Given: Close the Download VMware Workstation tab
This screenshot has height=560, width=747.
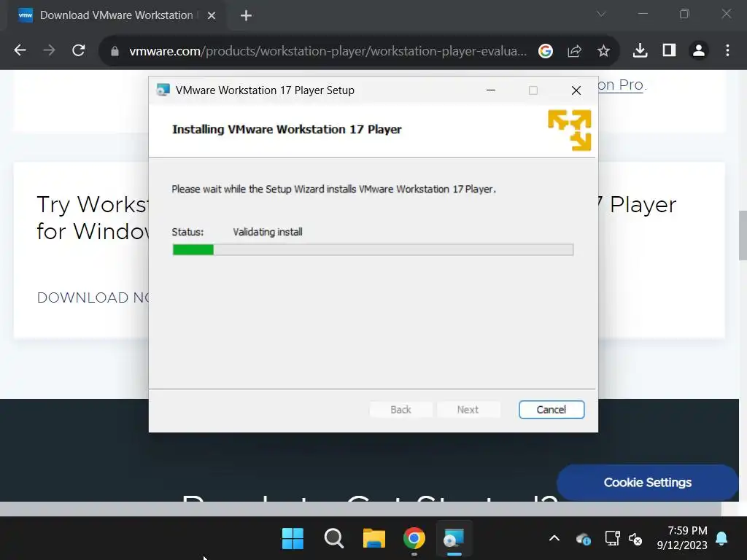Looking at the screenshot, I should click(x=212, y=16).
